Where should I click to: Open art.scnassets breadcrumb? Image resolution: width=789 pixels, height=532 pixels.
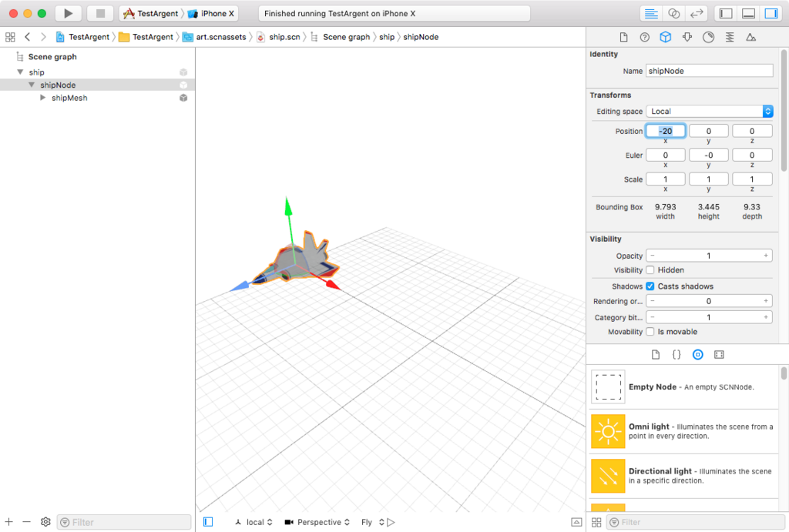(215, 37)
